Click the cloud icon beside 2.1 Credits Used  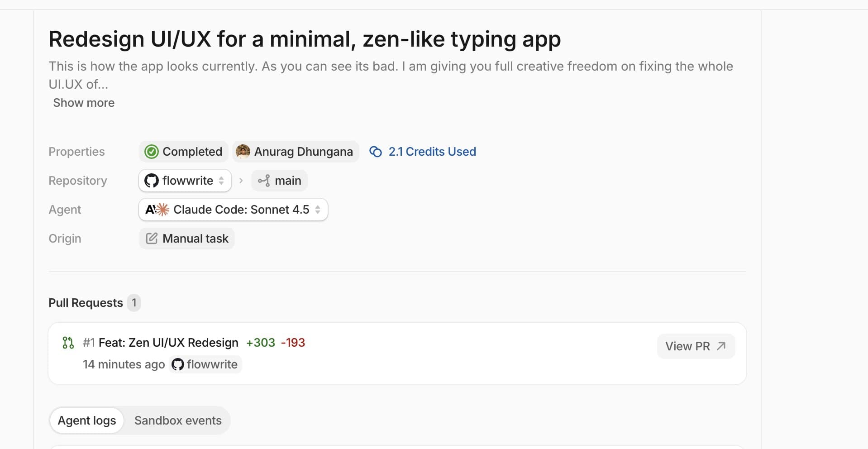(376, 152)
